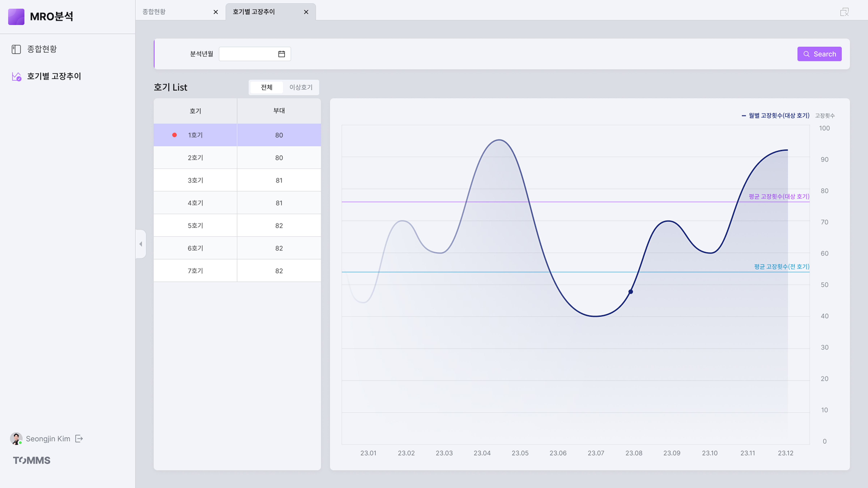Switch to the 종합현황 tab
This screenshot has width=868, height=488.
point(154,12)
